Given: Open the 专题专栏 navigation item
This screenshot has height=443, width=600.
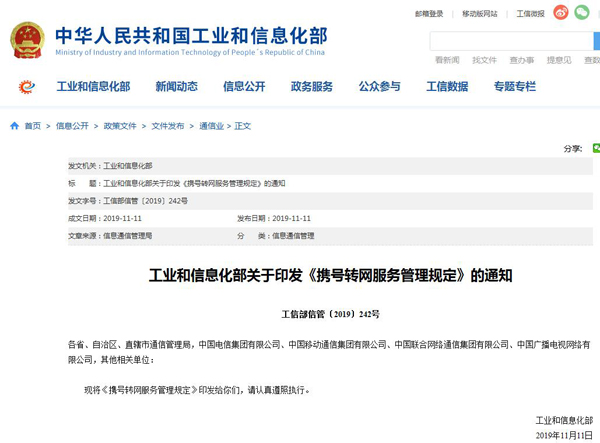Looking at the screenshot, I should coord(515,87).
